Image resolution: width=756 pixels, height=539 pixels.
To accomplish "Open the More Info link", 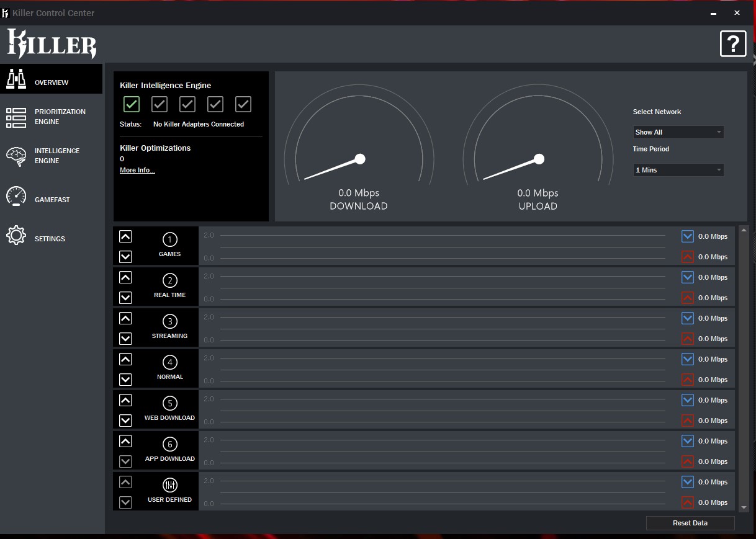I will (137, 170).
